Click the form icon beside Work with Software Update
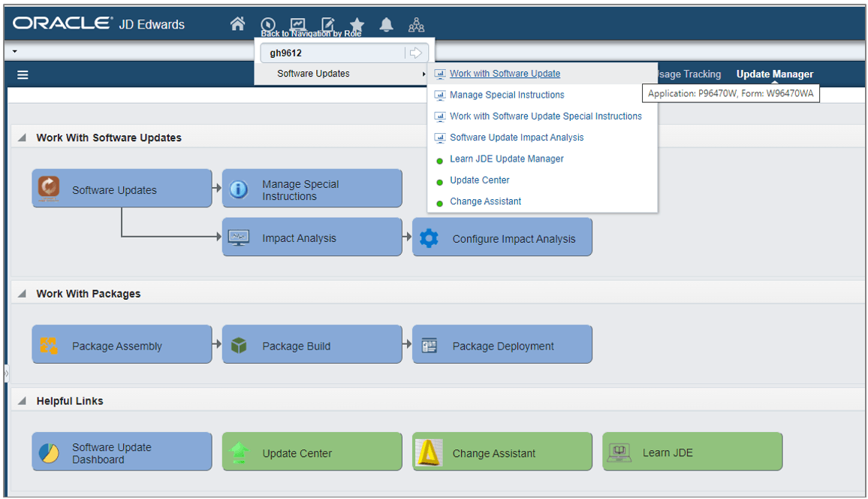The image size is (868, 499). point(440,74)
